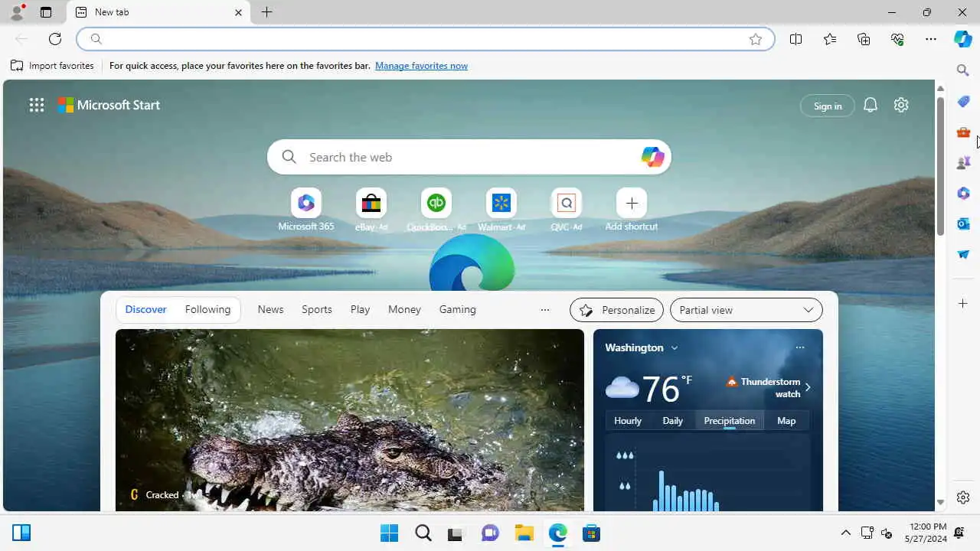Viewport: 980px width, 551px height.
Task: Click the Sign in button
Action: [x=827, y=106]
